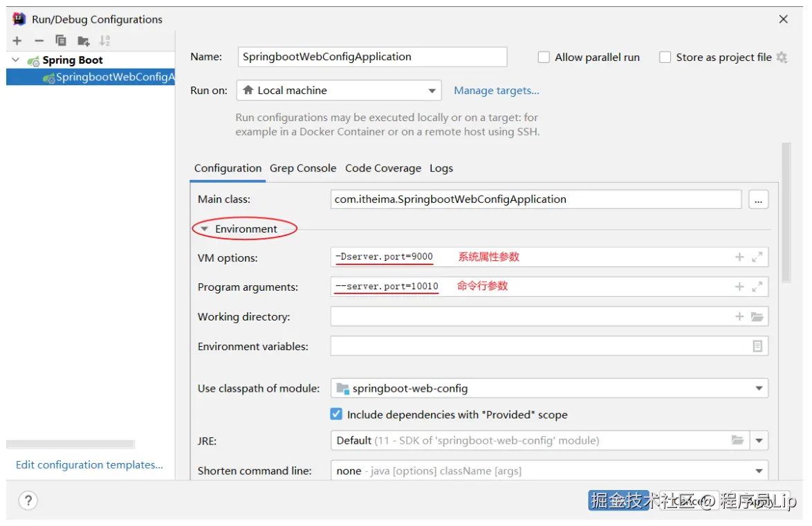
Task: Click the vertical scrollbar of settings panel
Action: click(x=786, y=212)
